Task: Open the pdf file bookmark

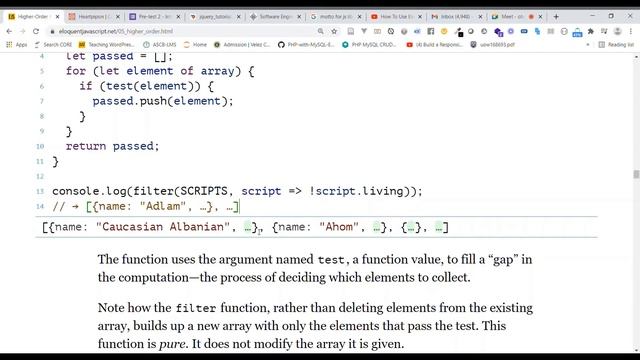Action: pos(493,44)
